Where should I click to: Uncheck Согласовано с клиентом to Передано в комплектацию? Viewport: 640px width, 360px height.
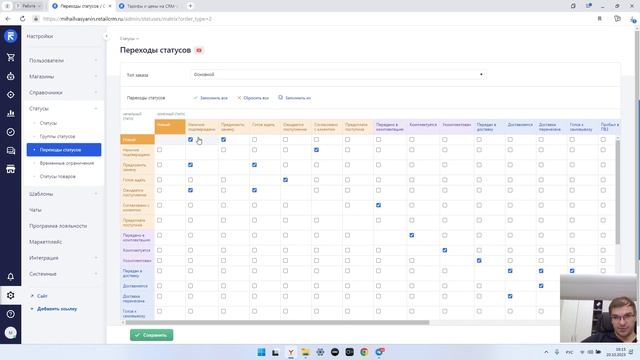(378, 205)
